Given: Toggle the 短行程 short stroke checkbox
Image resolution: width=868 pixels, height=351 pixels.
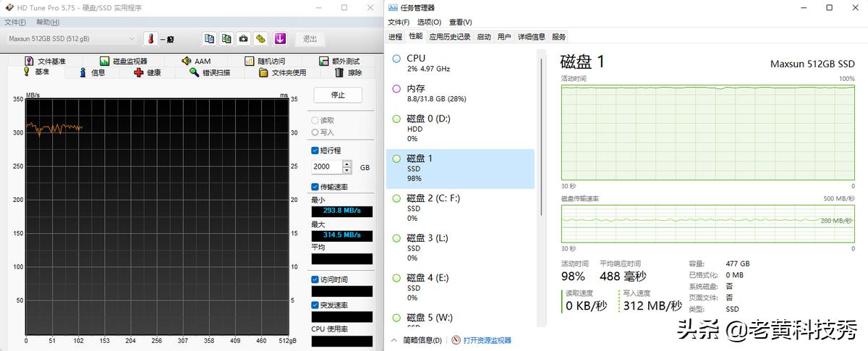Looking at the screenshot, I should 315,151.
